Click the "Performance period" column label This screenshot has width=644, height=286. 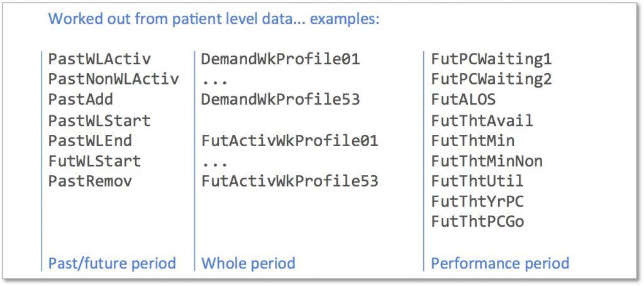pyautogui.click(x=500, y=263)
